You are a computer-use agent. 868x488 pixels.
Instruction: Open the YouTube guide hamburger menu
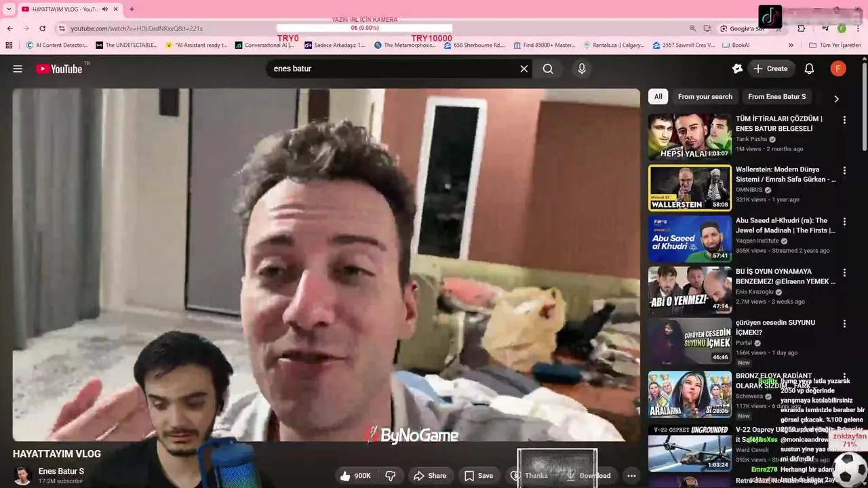[18, 68]
